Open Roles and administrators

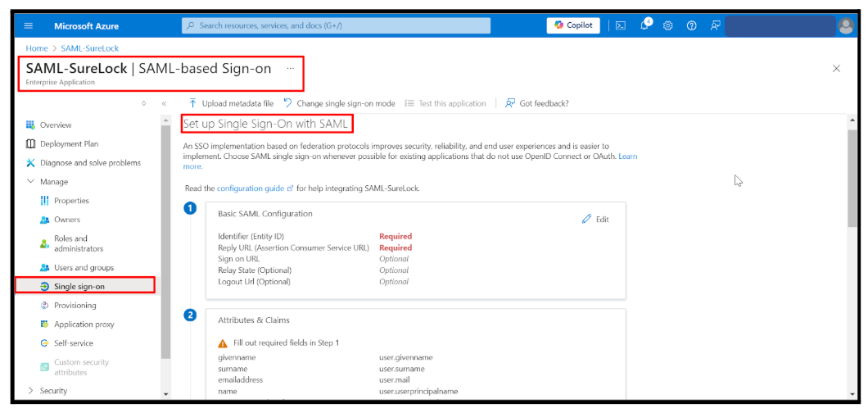pyautogui.click(x=78, y=243)
